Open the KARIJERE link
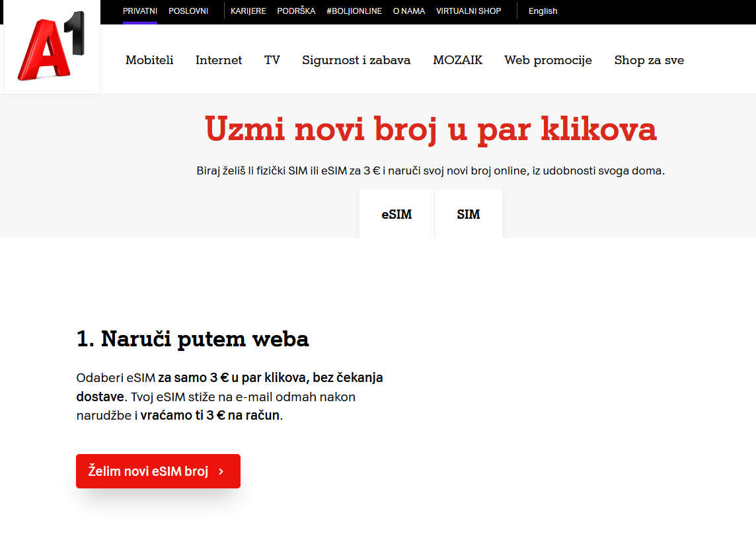Image resolution: width=756 pixels, height=534 pixels. tap(248, 11)
